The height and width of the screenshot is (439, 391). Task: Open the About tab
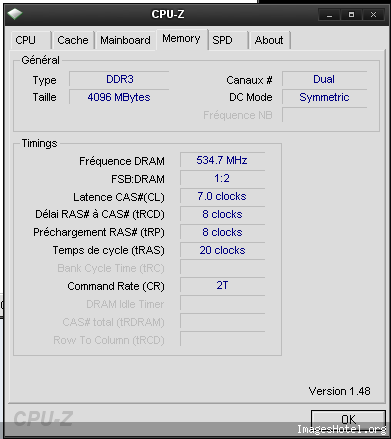click(x=269, y=40)
